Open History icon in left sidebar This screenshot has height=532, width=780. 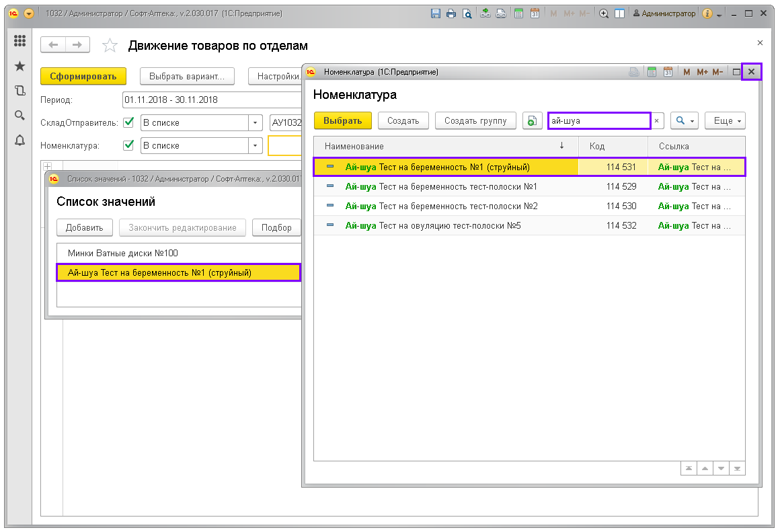coord(19,91)
